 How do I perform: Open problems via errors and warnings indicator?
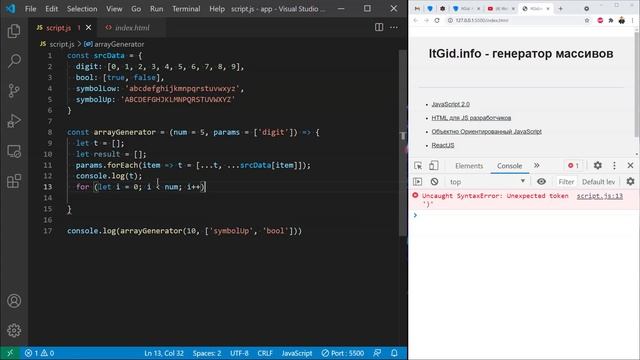pyautogui.click(x=39, y=353)
